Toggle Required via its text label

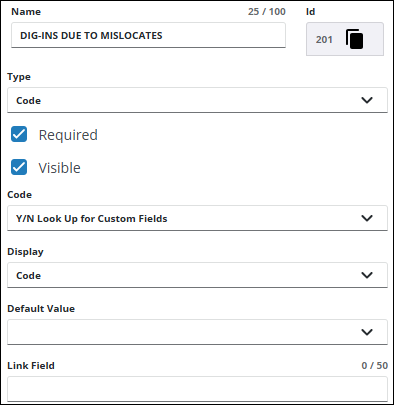point(68,135)
